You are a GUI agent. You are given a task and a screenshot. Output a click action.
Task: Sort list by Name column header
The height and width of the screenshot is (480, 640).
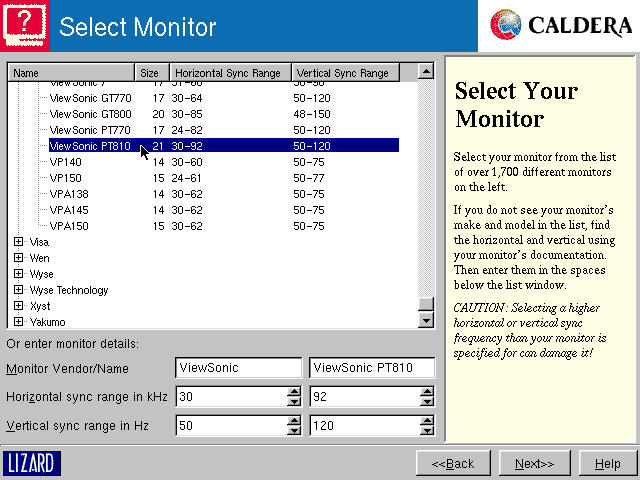point(70,73)
